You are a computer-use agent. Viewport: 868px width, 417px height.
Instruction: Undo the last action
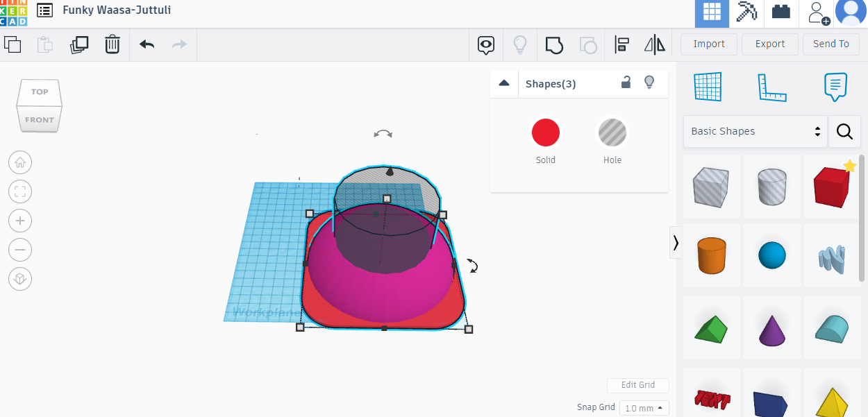(x=147, y=44)
